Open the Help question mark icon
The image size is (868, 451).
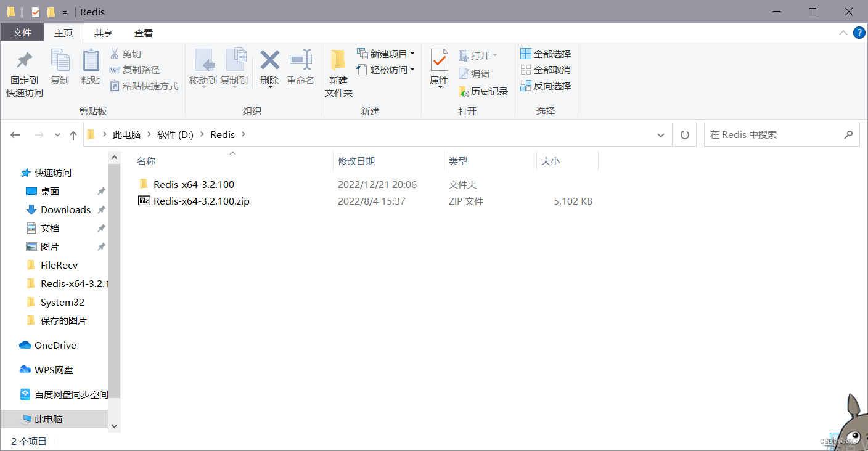[x=859, y=33]
